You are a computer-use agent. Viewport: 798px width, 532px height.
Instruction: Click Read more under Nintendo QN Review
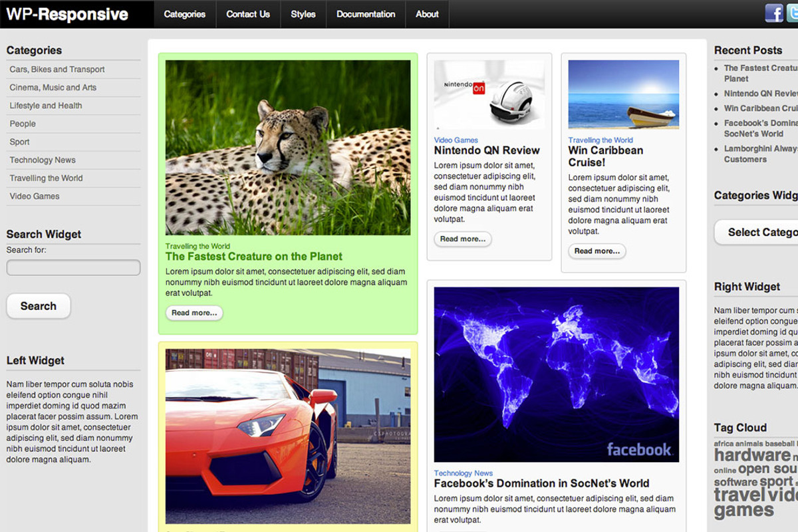pyautogui.click(x=463, y=239)
